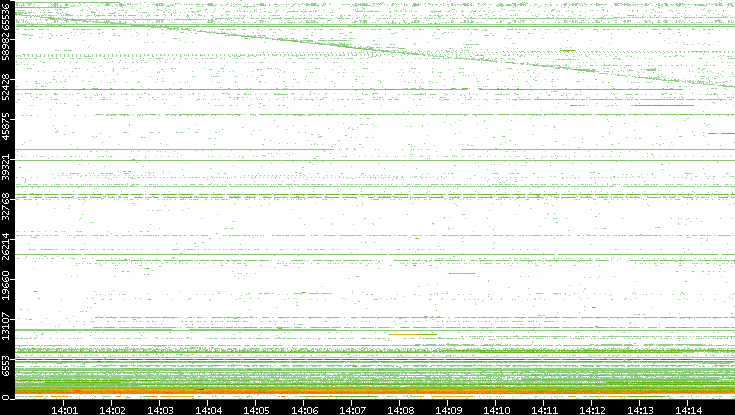Pick the 14:10 time axis label
Image resolution: width=735 pixels, height=415 pixels.
tap(497, 410)
